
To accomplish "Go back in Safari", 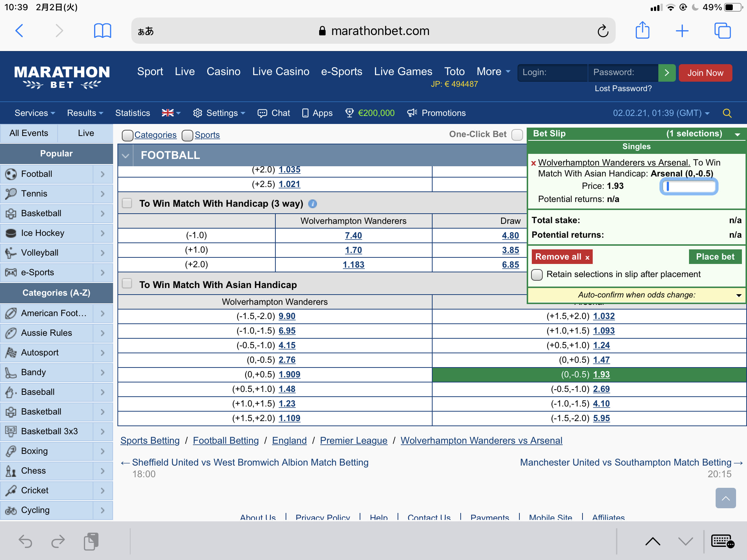I will (x=19, y=31).
